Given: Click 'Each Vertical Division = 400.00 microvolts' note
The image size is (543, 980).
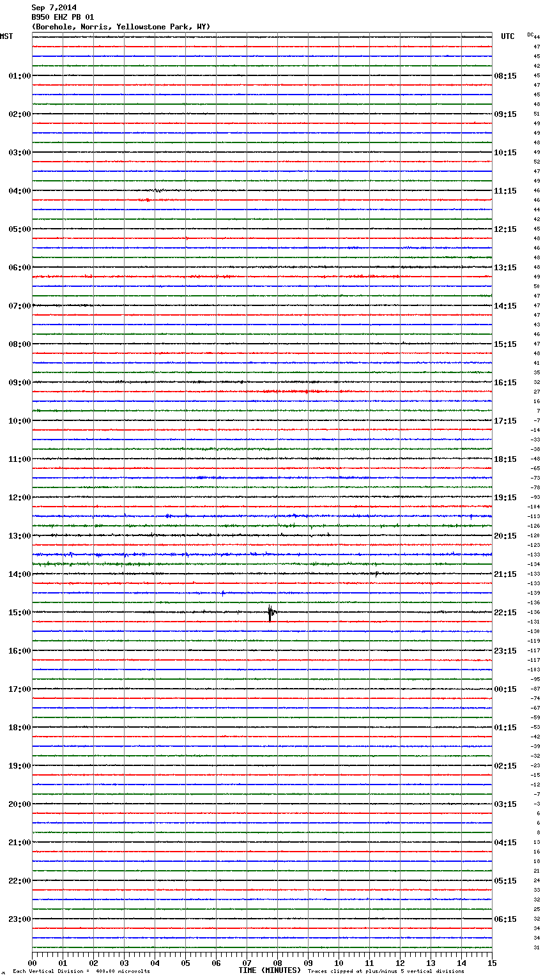Looking at the screenshot, I should click(81, 971).
